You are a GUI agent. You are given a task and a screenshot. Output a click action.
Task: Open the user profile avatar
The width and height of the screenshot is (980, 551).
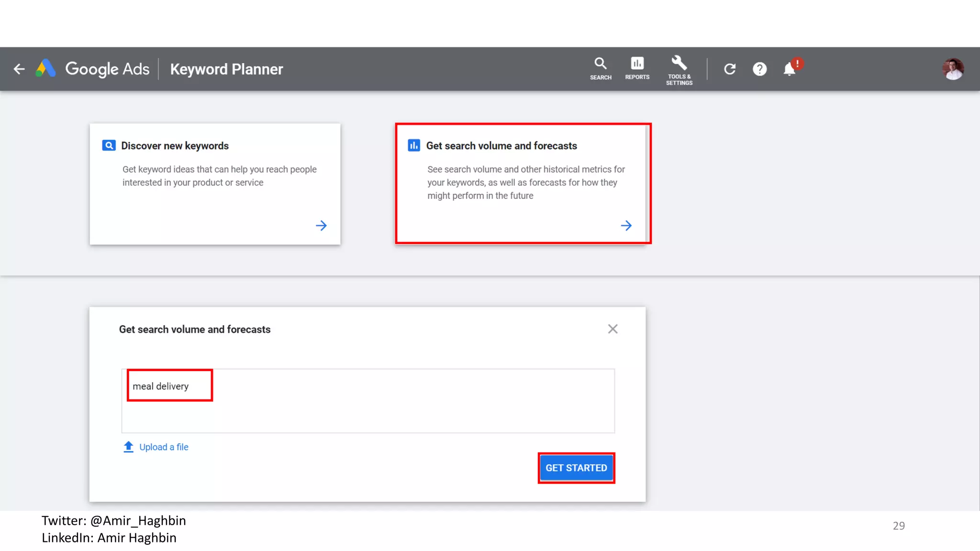[x=953, y=69]
